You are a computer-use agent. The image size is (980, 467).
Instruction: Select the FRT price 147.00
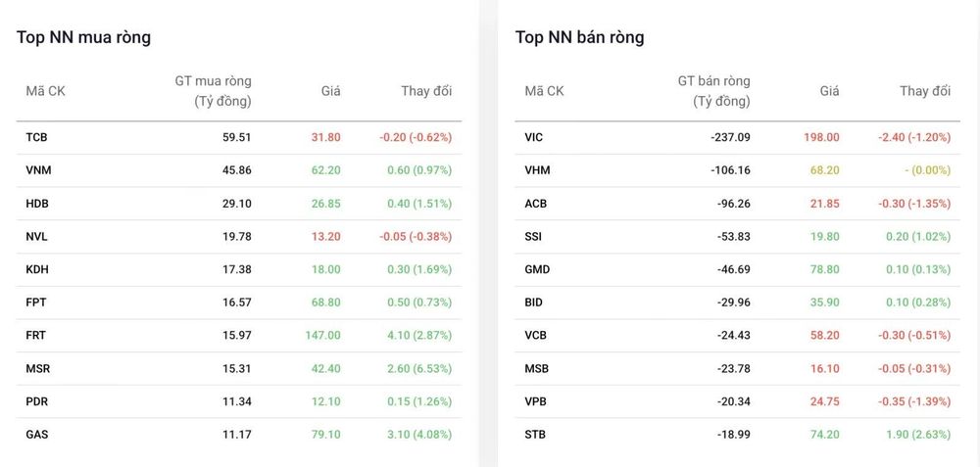[322, 336]
